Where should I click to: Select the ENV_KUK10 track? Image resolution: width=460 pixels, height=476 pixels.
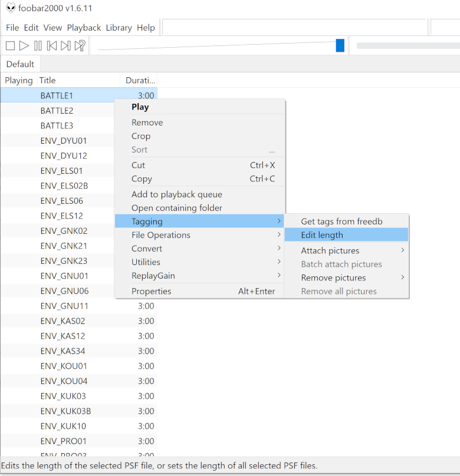[x=79, y=426]
